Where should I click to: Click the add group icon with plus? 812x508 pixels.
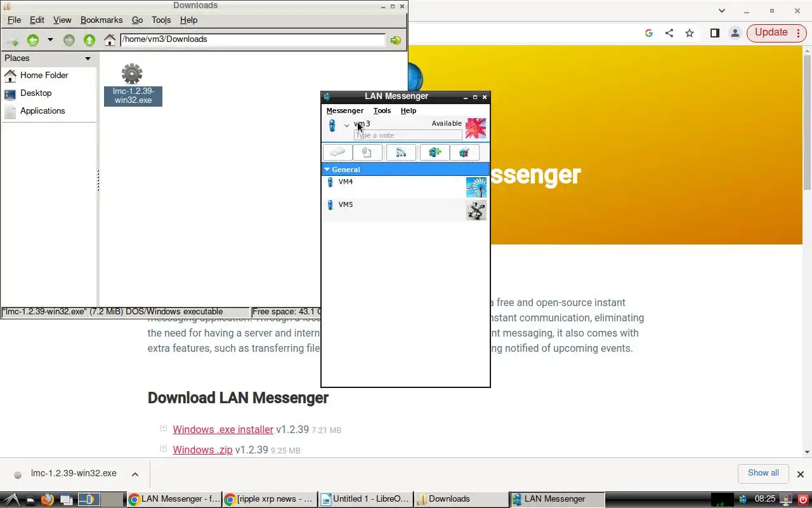[435, 152]
